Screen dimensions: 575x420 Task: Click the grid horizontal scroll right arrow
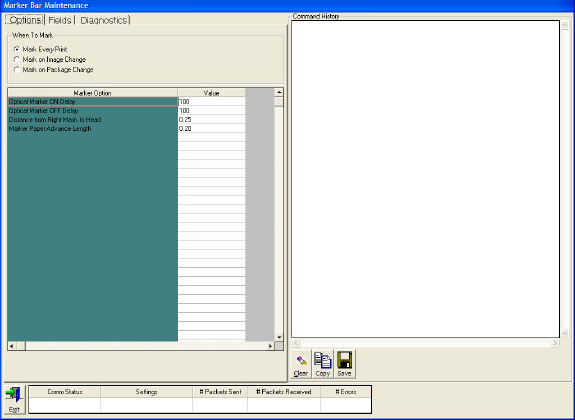pyautogui.click(x=270, y=346)
